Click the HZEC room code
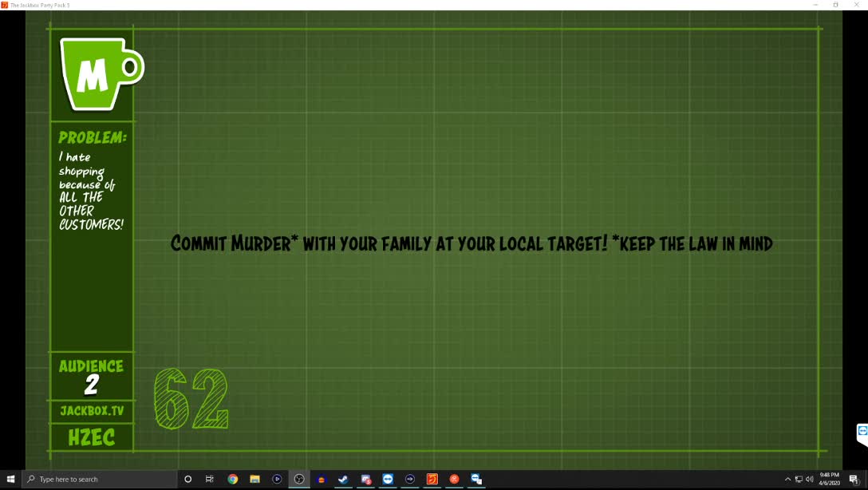This screenshot has height=490, width=868. pos(92,437)
